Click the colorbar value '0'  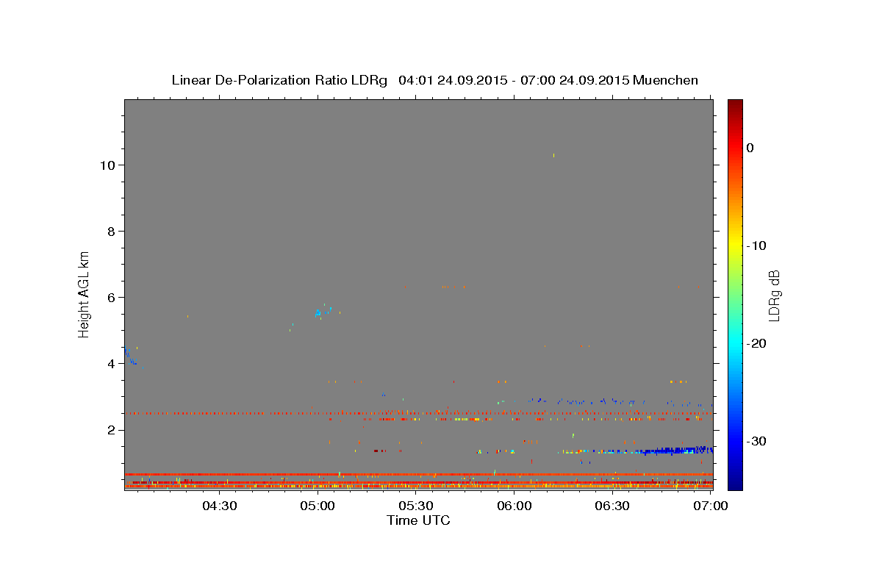coord(750,148)
